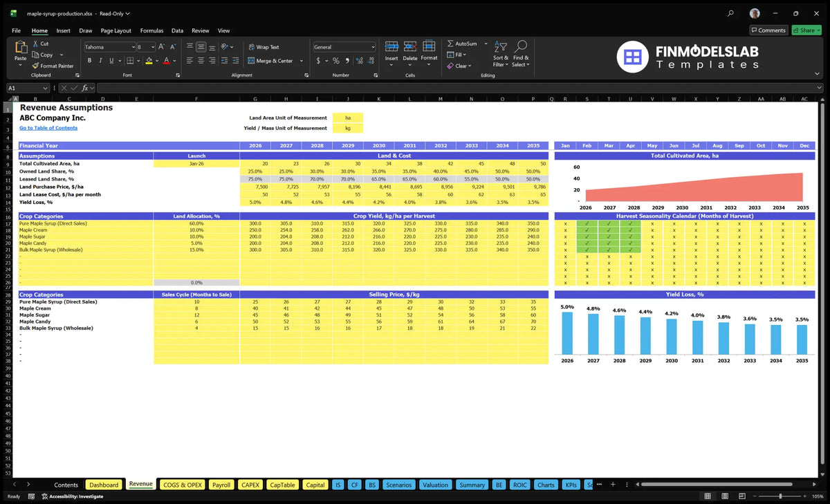The width and height of the screenshot is (830, 504).
Task: Toggle the middle align button
Action: coord(201,47)
